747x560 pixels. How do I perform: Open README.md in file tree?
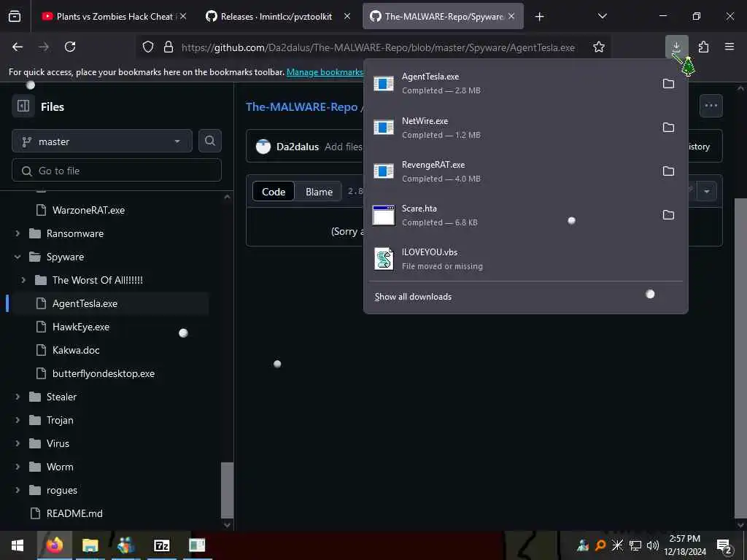74,513
